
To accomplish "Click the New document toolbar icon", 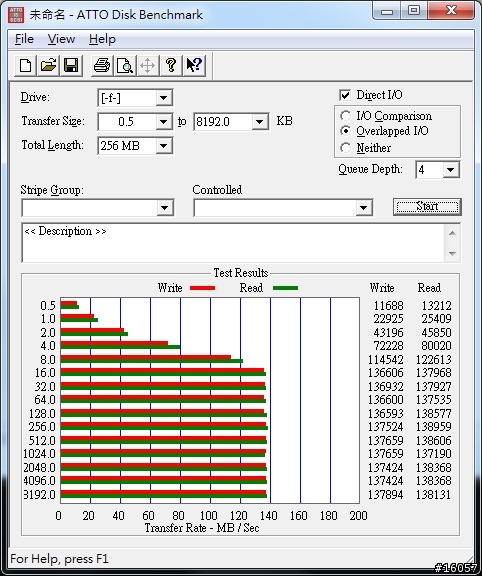I will pos(25,66).
